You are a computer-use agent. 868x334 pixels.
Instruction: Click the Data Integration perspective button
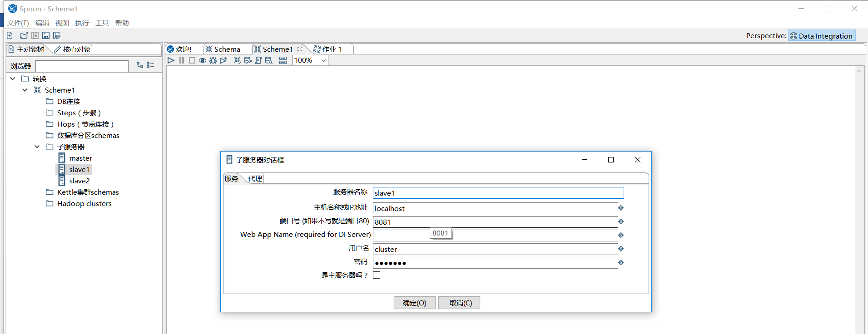(x=822, y=36)
